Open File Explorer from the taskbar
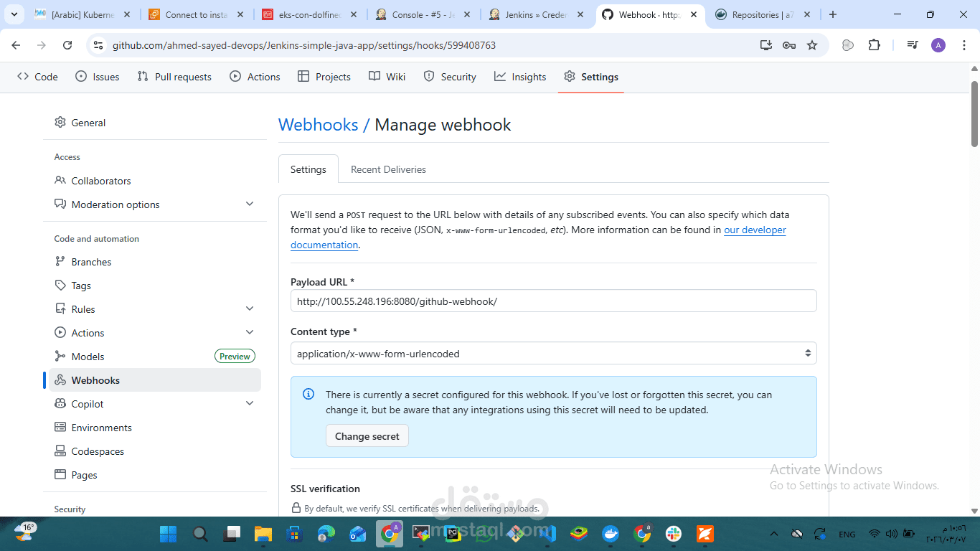The width and height of the screenshot is (980, 551). coord(263,534)
